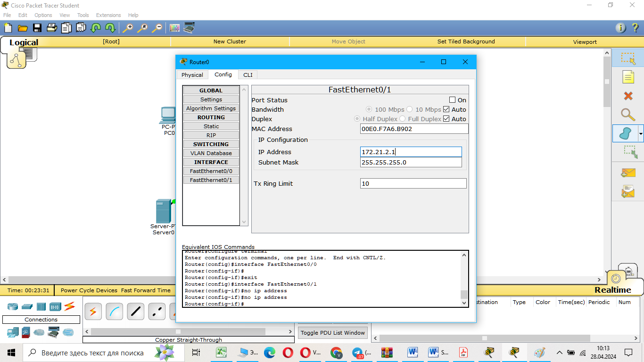
Task: Open Microsoft Edge from taskbar
Action: tap(269, 353)
